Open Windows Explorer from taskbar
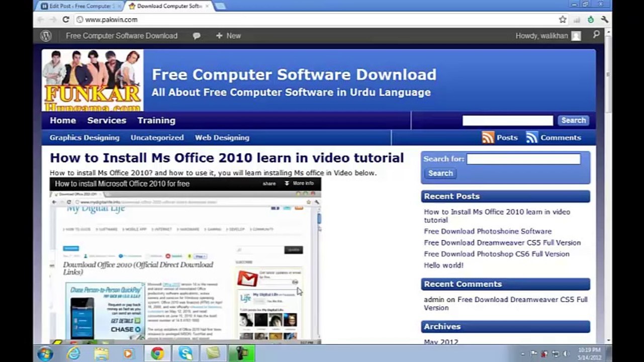Viewport: 644px width, 362px height. [x=101, y=353]
